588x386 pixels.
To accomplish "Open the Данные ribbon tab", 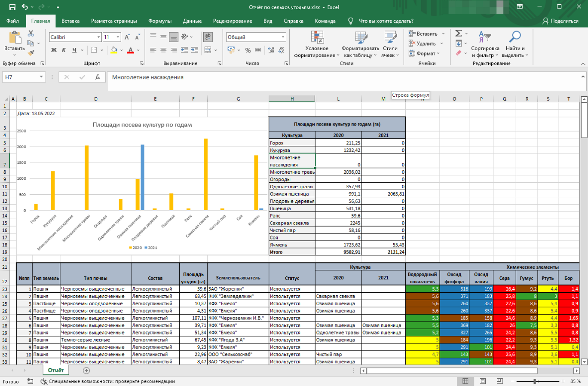I will coord(192,21).
